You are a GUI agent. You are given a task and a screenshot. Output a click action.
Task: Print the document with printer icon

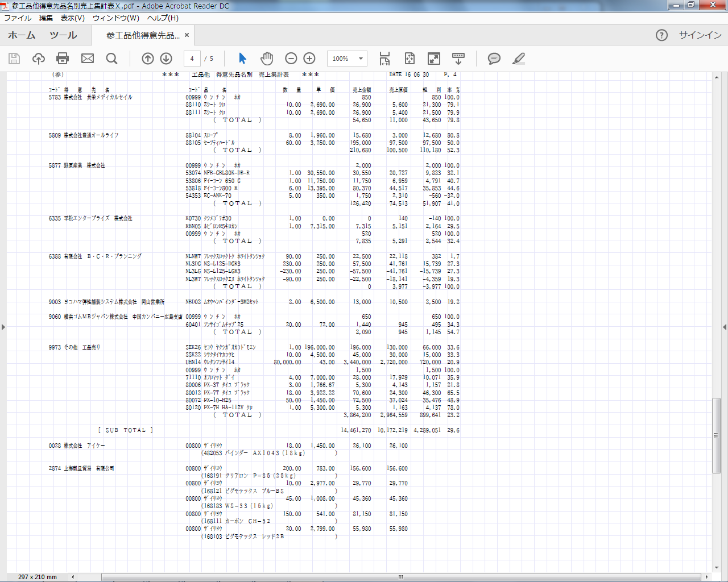point(63,59)
